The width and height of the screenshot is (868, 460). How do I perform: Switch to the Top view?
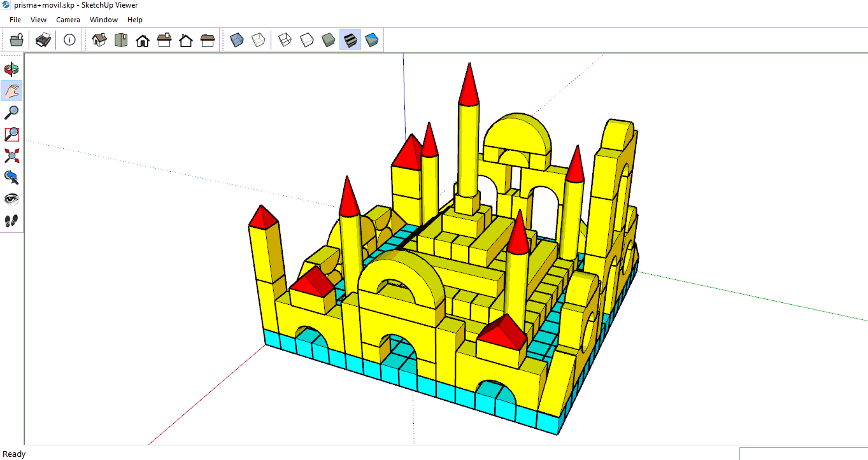pos(121,40)
